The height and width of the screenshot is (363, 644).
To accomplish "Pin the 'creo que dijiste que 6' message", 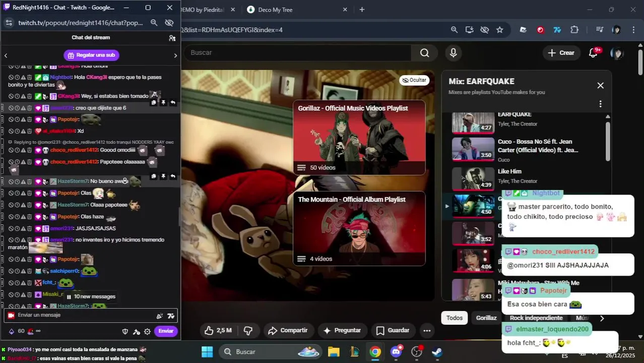I will (163, 102).
